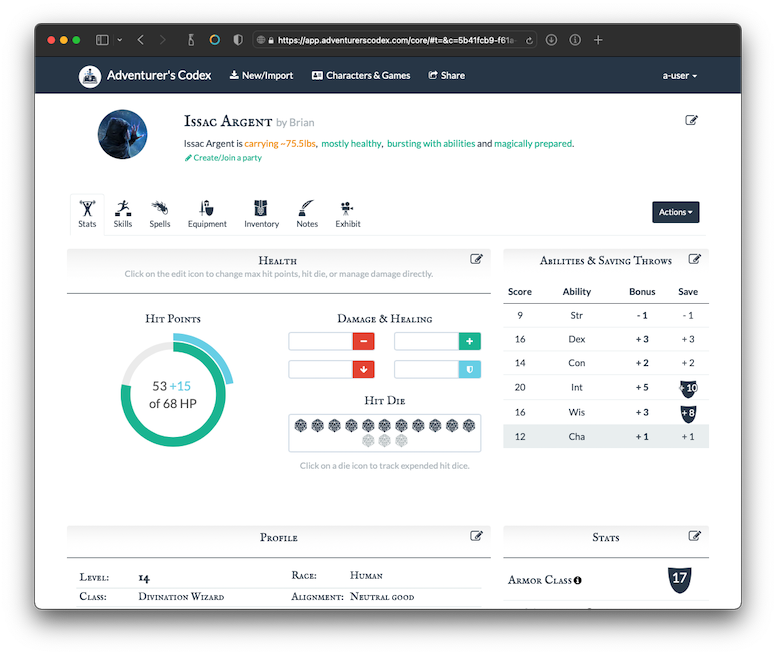Open the Equipment tab
The width and height of the screenshot is (776, 655).
pos(207,213)
